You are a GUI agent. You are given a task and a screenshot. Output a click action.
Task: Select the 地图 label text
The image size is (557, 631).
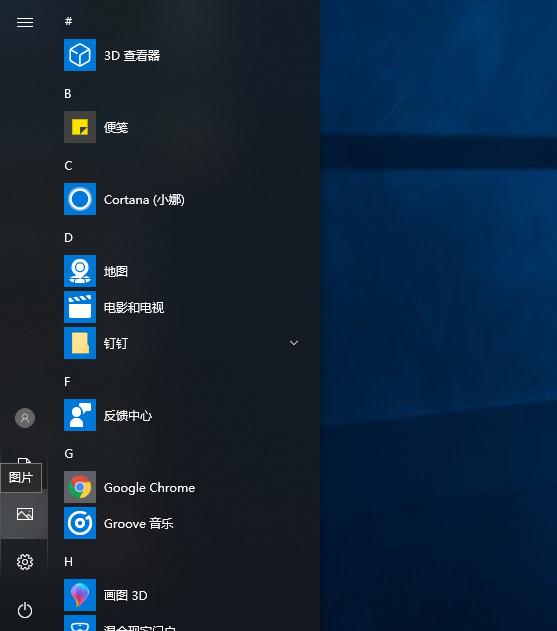click(x=116, y=272)
